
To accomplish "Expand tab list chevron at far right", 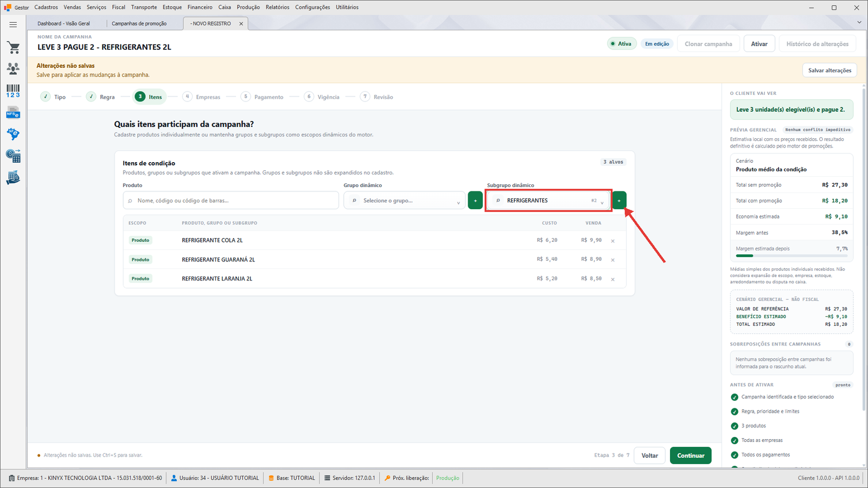I will [x=859, y=22].
